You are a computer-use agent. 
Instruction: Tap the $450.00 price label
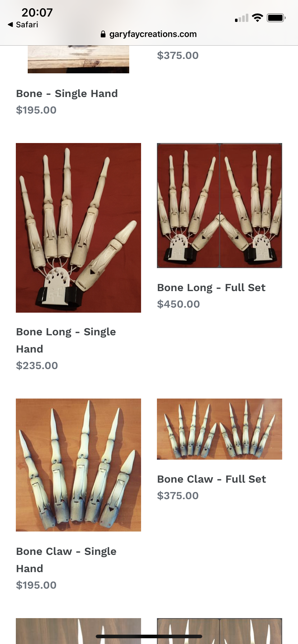coord(179,304)
